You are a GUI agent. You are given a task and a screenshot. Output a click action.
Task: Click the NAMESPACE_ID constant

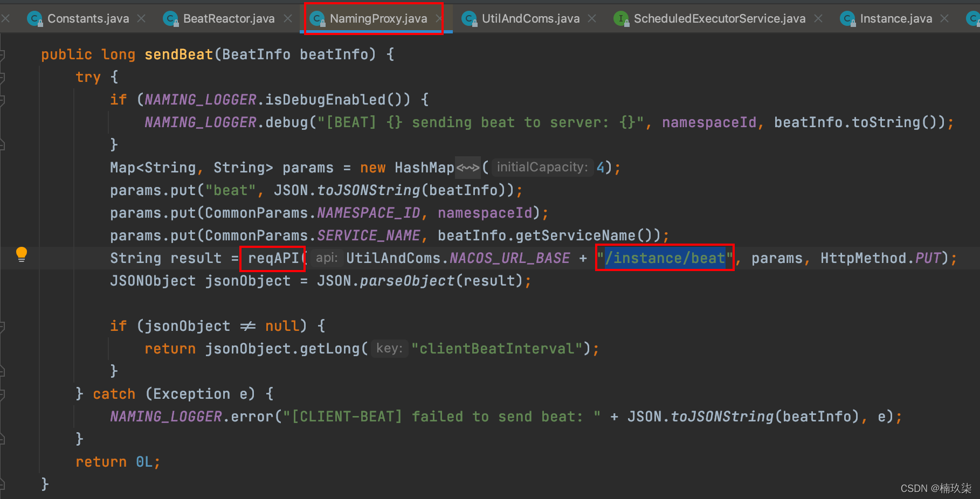tap(369, 213)
